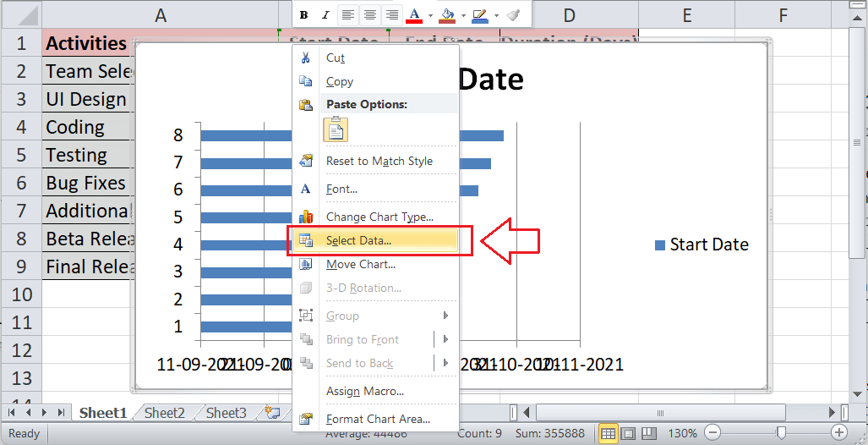Click the Paste clipboard option icon

336,129
